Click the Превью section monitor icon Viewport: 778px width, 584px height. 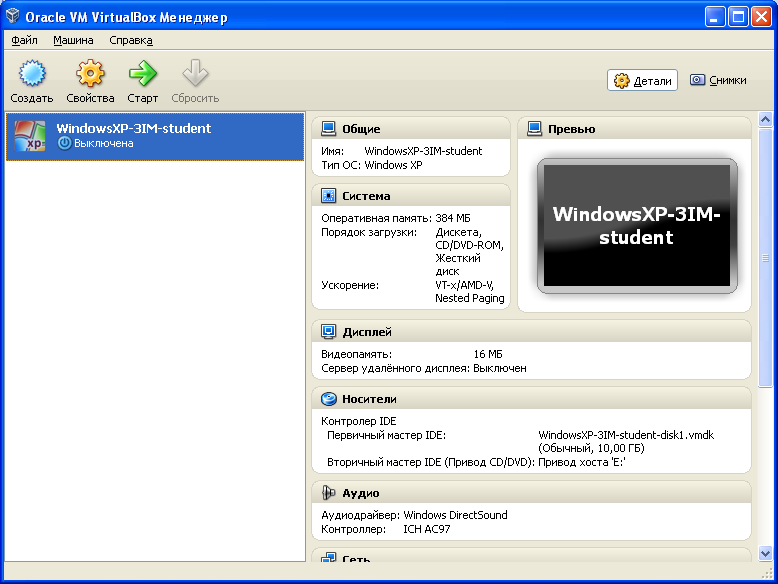pyautogui.click(x=534, y=129)
